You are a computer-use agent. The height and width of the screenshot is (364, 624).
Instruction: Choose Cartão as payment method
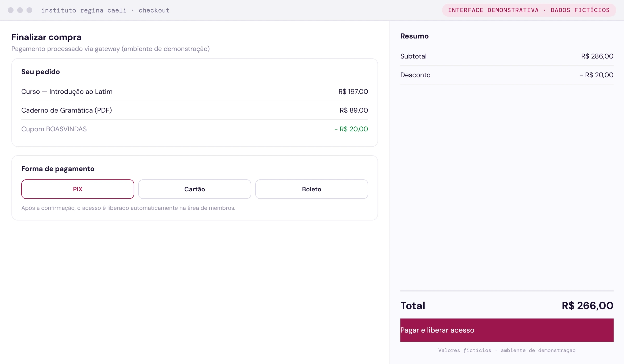coord(195,189)
